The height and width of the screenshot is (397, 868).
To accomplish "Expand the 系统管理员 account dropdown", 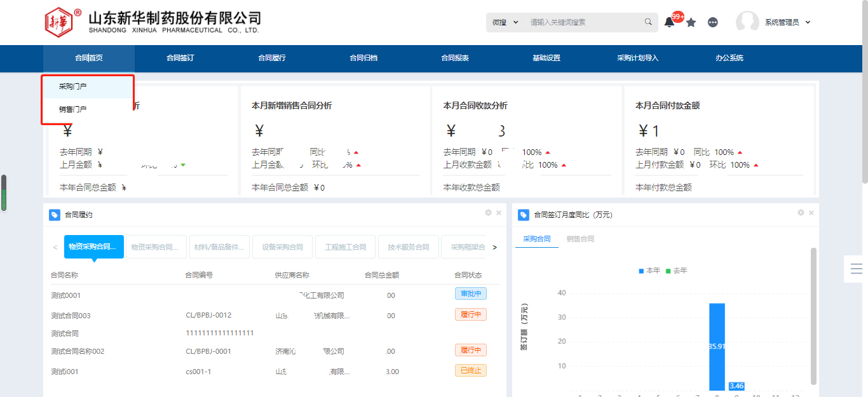I will tap(788, 22).
